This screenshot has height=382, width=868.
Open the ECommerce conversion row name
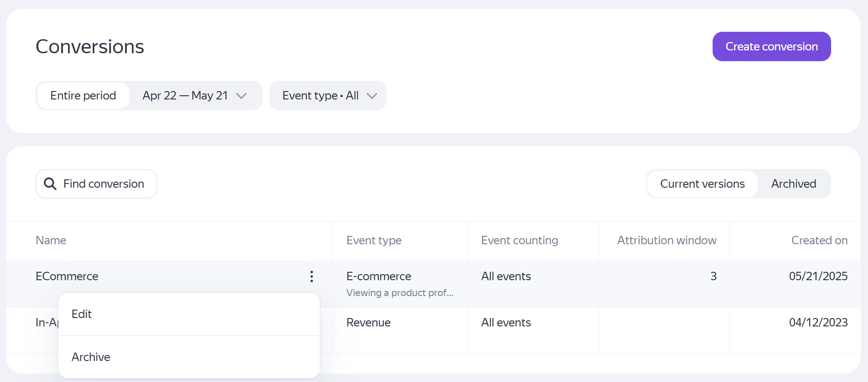pos(67,276)
